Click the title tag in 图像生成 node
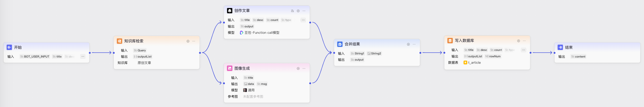644x107 pixels. [x=249, y=78]
